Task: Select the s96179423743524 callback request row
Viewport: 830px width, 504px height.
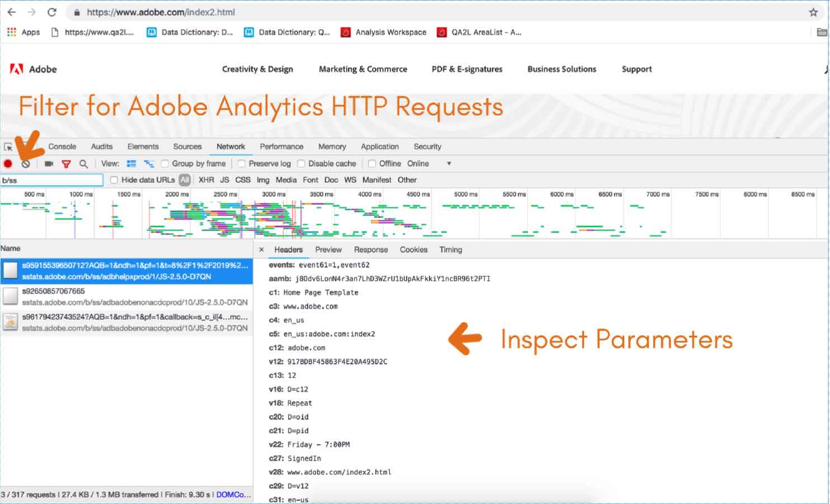Action: coord(126,323)
